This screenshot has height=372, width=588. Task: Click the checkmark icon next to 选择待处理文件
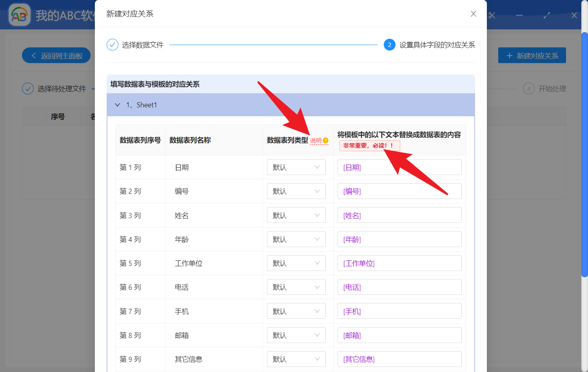28,88
